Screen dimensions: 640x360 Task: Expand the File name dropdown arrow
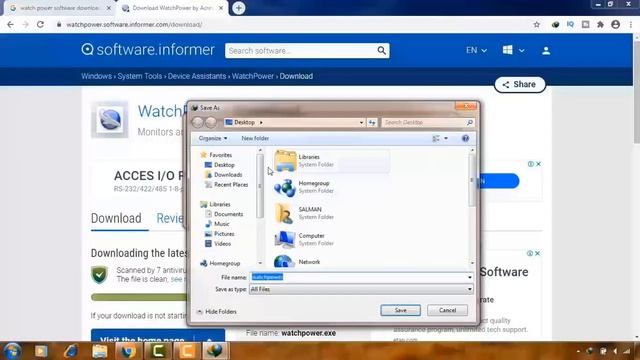pyautogui.click(x=470, y=277)
